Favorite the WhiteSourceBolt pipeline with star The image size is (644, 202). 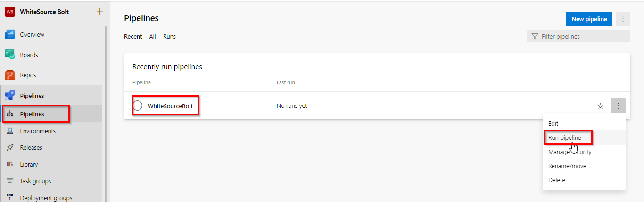click(x=600, y=106)
